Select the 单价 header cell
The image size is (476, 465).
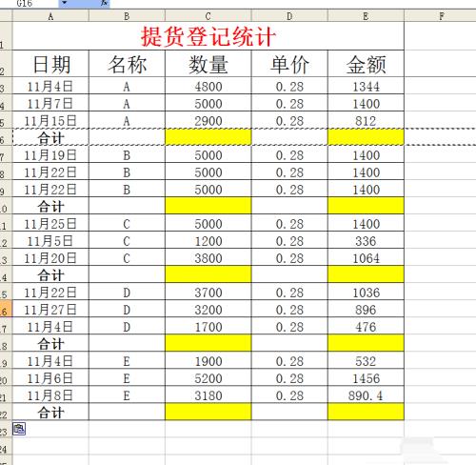click(x=289, y=63)
